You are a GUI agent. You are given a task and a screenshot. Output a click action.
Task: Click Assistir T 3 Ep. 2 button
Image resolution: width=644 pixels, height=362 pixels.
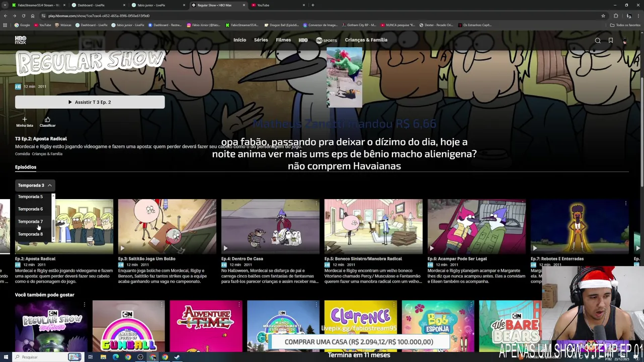[90, 102]
